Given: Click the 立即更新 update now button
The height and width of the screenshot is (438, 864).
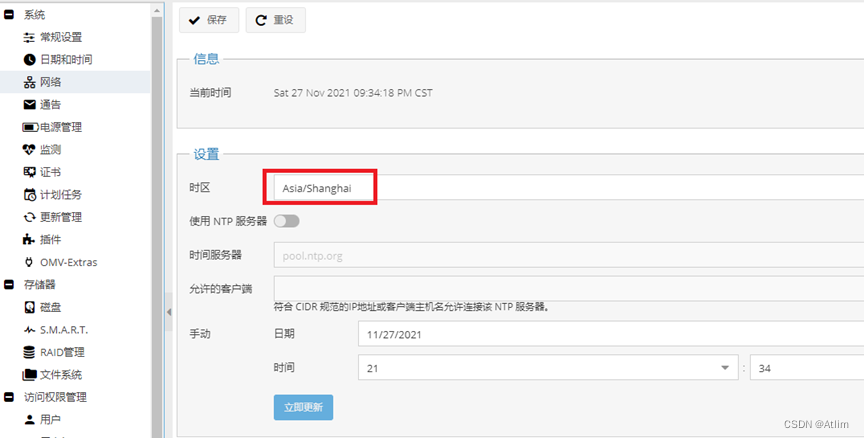Looking at the screenshot, I should 303,407.
